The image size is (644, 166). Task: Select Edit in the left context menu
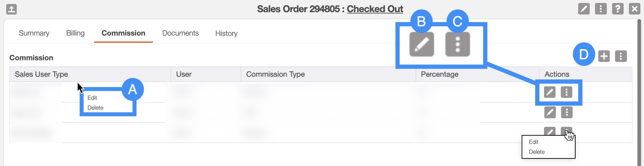pyautogui.click(x=92, y=98)
